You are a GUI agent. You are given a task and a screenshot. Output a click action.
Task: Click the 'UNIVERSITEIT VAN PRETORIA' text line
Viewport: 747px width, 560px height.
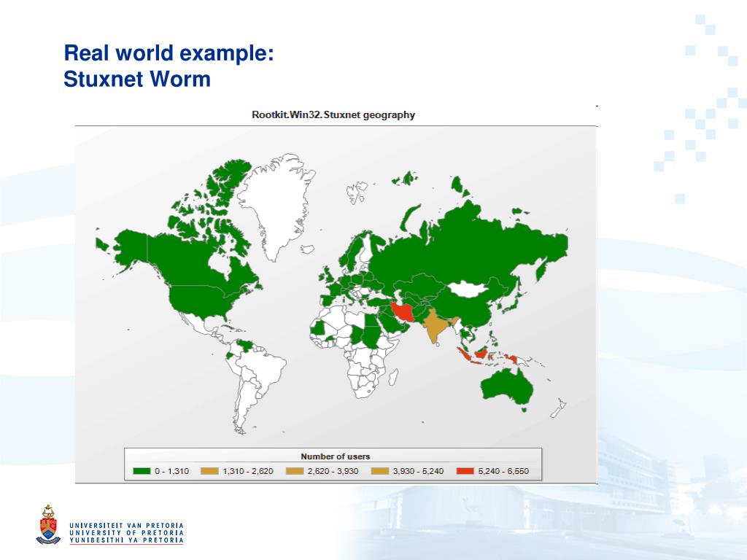127,525
